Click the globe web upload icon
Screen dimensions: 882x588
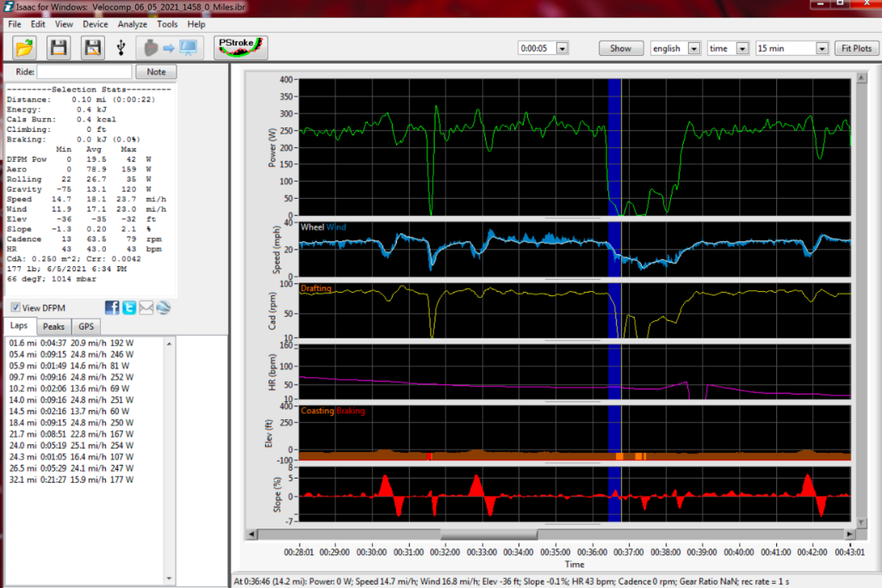(x=163, y=307)
